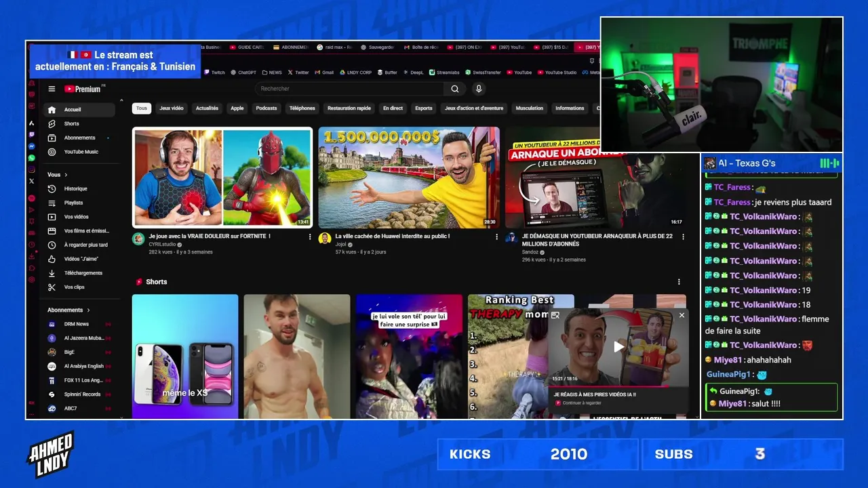
Task: Open the Spinnin' Records subscription
Action: [79, 394]
